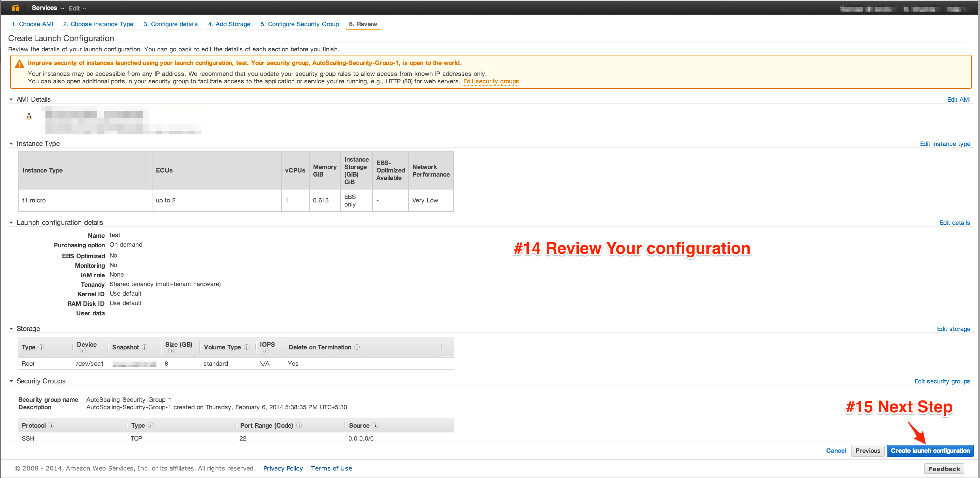Screen dimensions: 980x478
Task: Click the info icon under IOPS
Action: pos(265,351)
